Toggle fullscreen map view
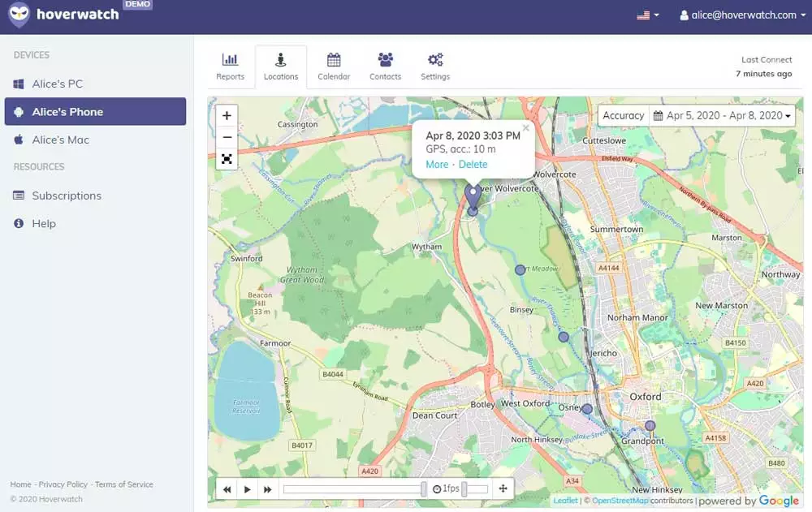 tap(227, 159)
